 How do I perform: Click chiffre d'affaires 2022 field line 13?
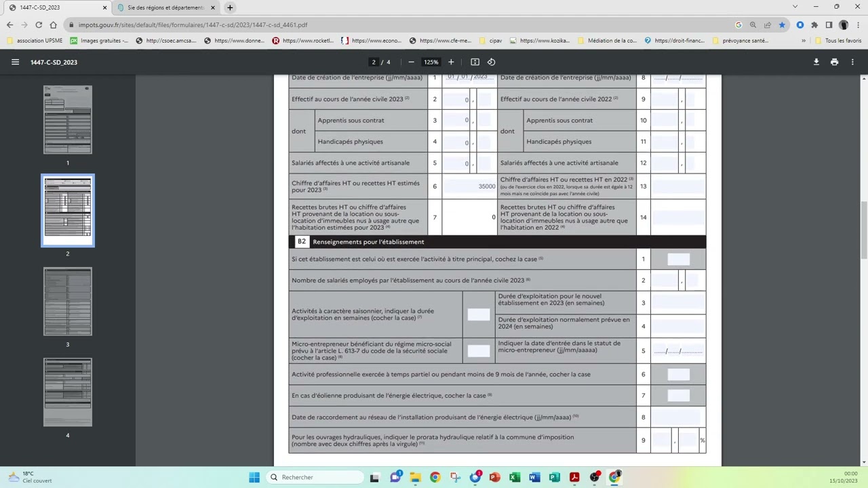coord(678,186)
